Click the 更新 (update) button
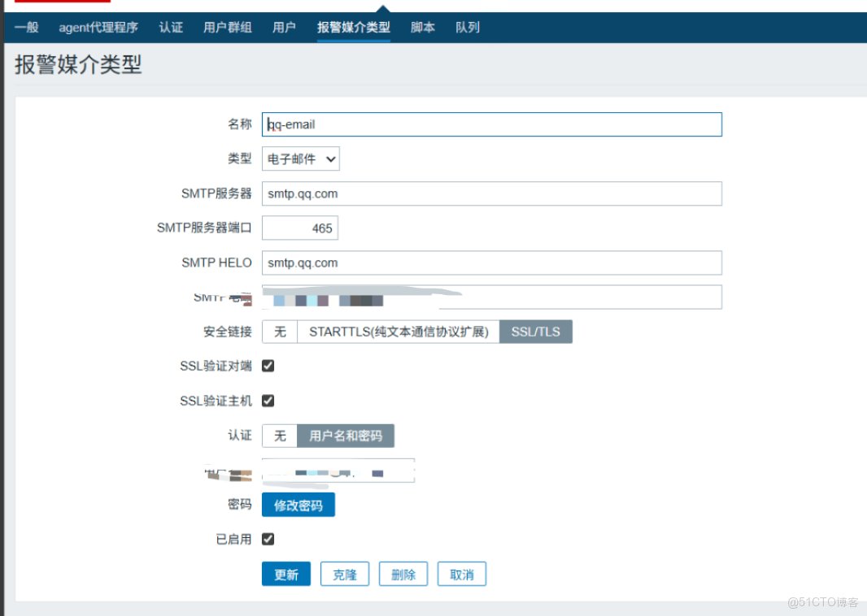 click(286, 573)
